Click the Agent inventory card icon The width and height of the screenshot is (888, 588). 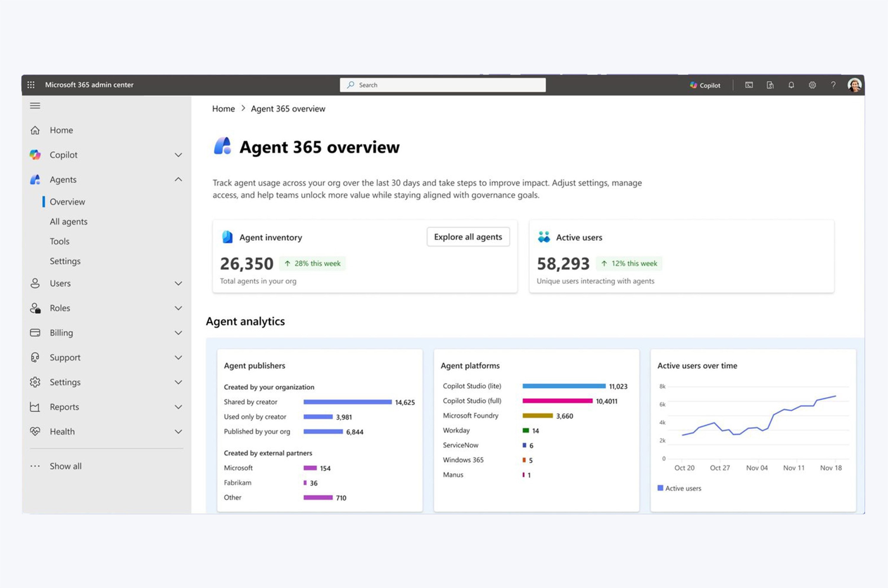[x=227, y=237]
